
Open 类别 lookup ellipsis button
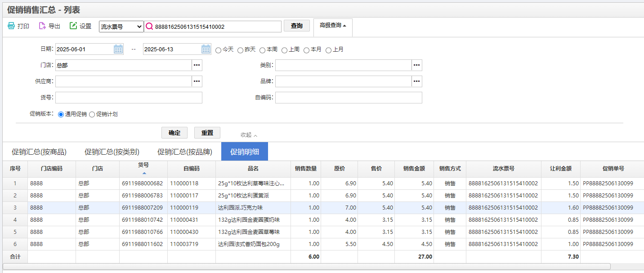point(417,65)
